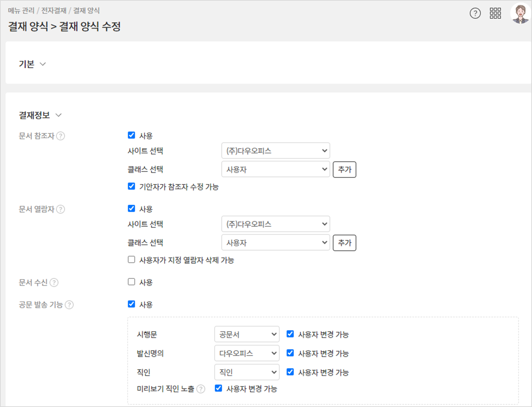This screenshot has width=532, height=407.
Task: Open the apps grid menu icon
Action: [x=495, y=14]
